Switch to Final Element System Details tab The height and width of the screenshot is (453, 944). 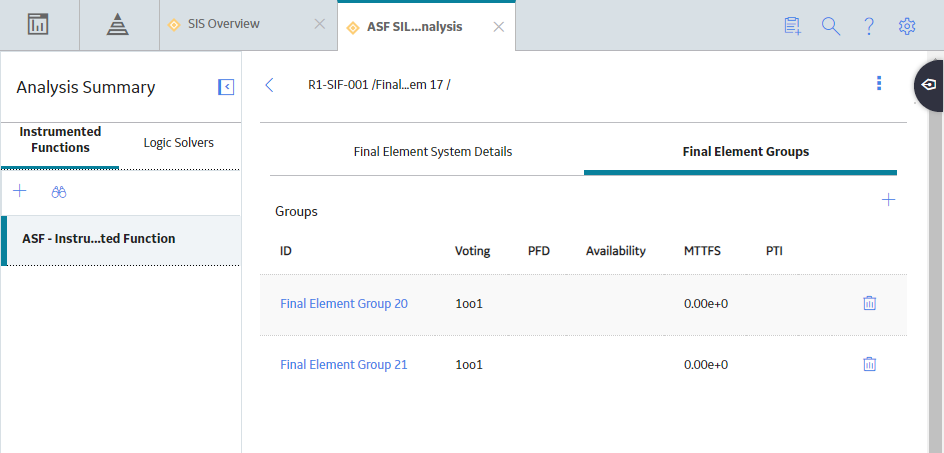coord(433,152)
